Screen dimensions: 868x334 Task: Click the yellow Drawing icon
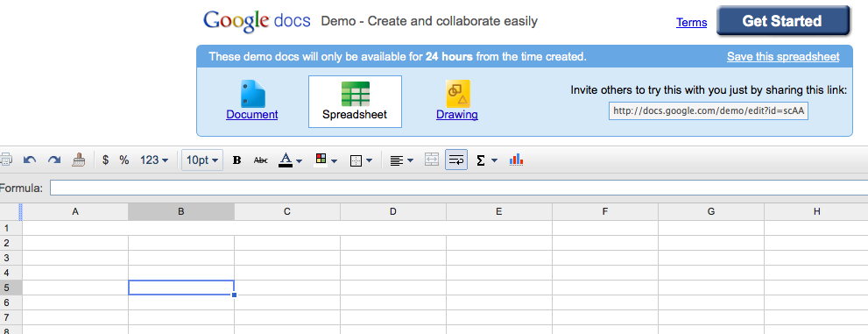[458, 94]
